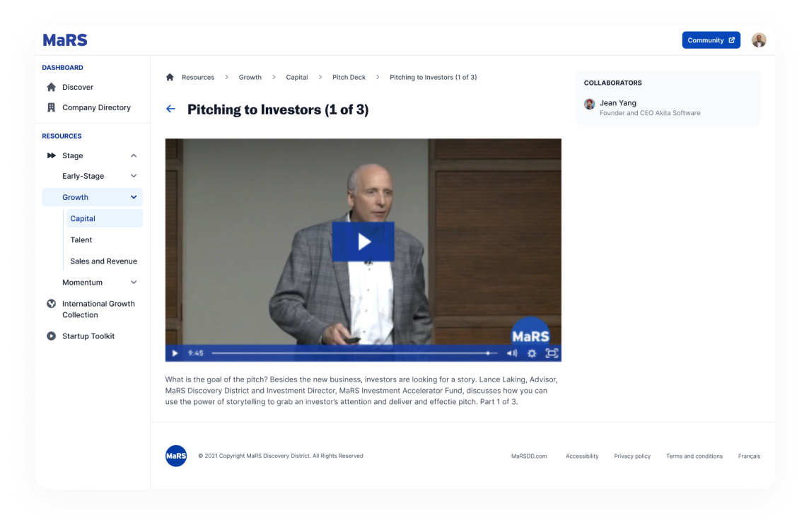Open Startup Toolkit in sidebar
Screen dimensions: 809x532
coord(88,336)
